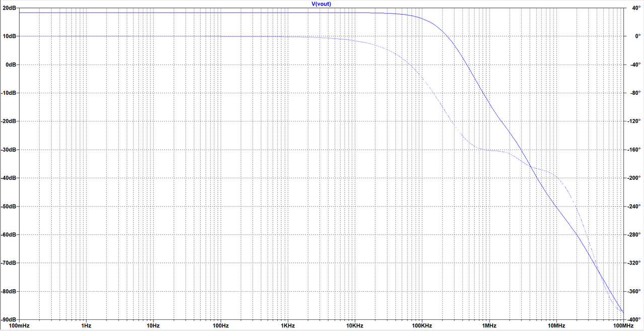The height and width of the screenshot is (331, 644).
Task: Click the 100Hz frequency axis label
Action: coord(220,326)
